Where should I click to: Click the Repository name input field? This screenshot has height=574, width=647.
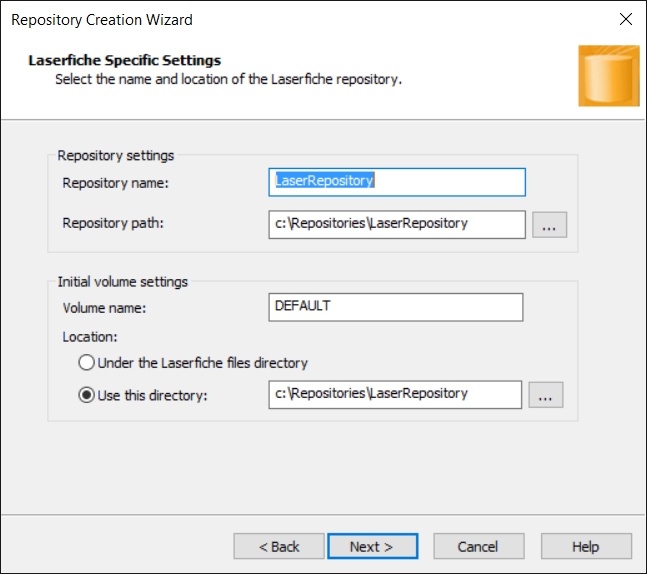[x=397, y=182]
